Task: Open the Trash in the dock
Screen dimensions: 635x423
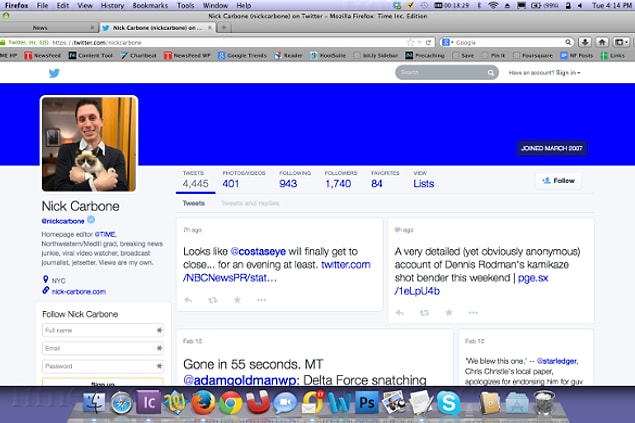Action: [543, 402]
